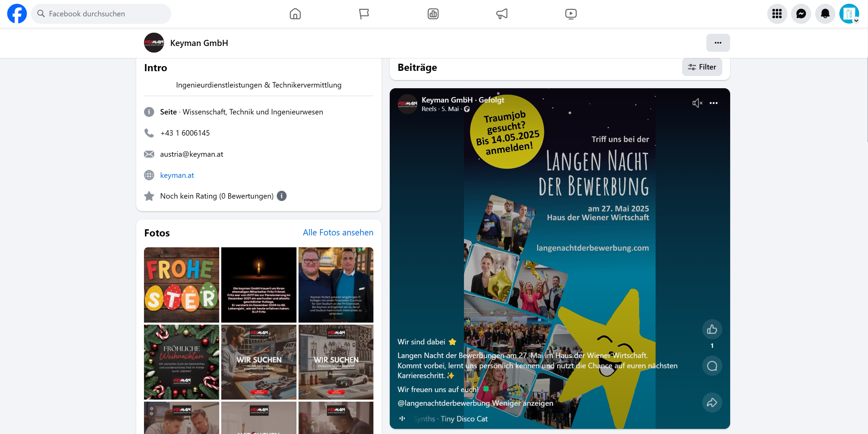
Task: Like the reel with thumbs-up
Action: coord(712,329)
